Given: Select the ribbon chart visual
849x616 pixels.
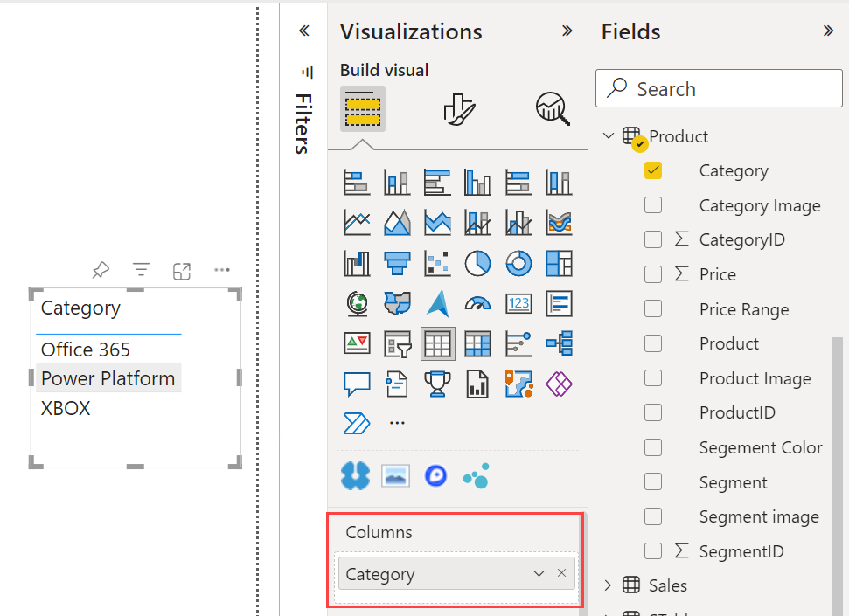Looking at the screenshot, I should (559, 223).
